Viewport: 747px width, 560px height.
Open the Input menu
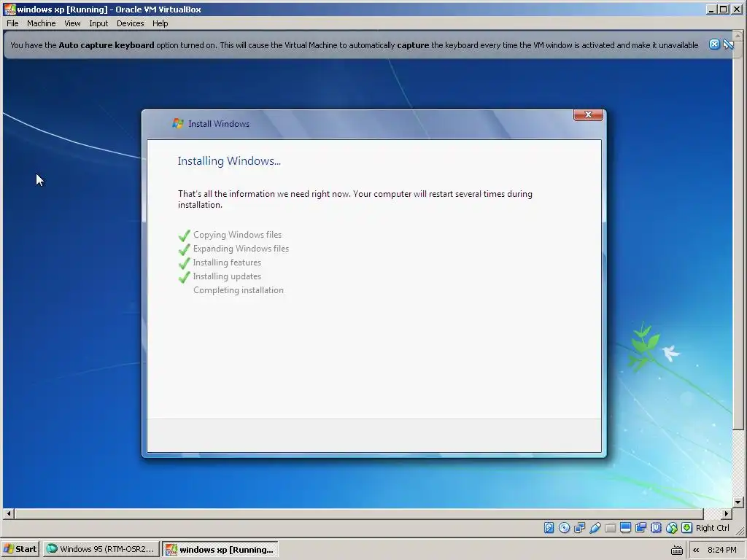[x=98, y=23]
